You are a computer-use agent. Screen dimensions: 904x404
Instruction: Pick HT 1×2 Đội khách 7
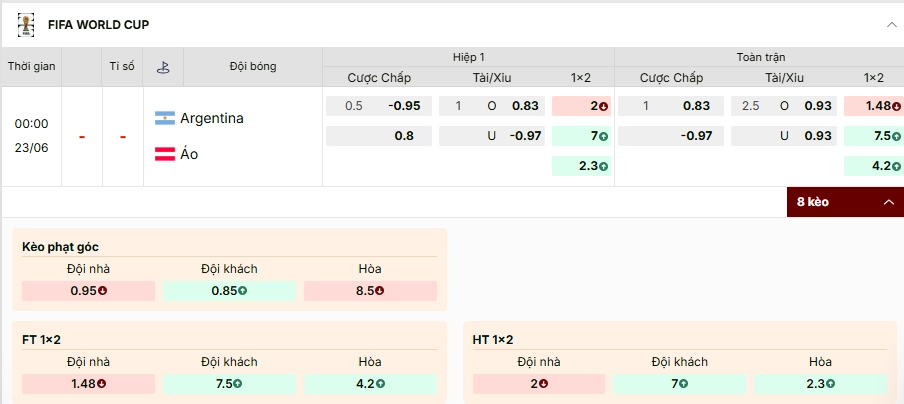coord(680,384)
